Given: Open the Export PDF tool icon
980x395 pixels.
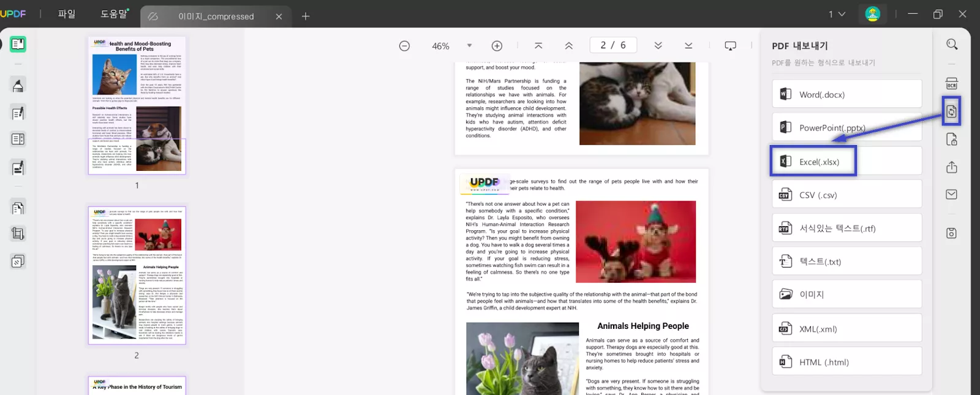Looking at the screenshot, I should click(951, 111).
